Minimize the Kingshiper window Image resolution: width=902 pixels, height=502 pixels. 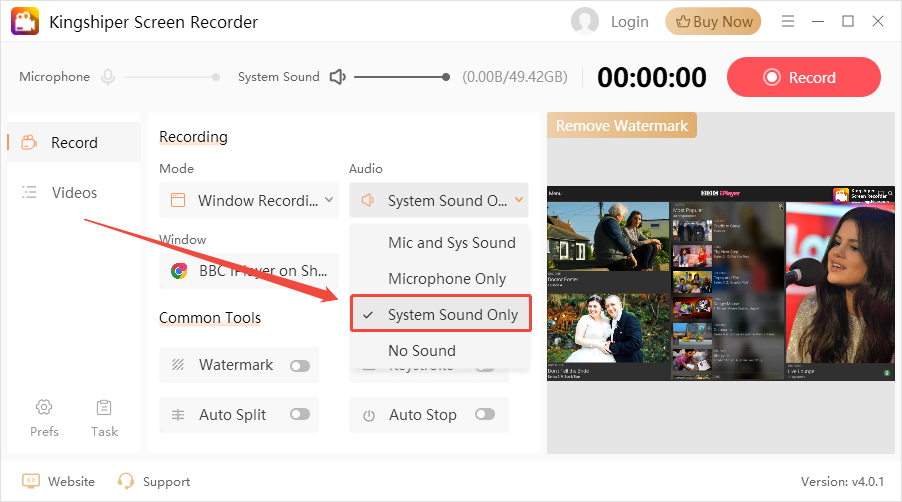pyautogui.click(x=818, y=21)
